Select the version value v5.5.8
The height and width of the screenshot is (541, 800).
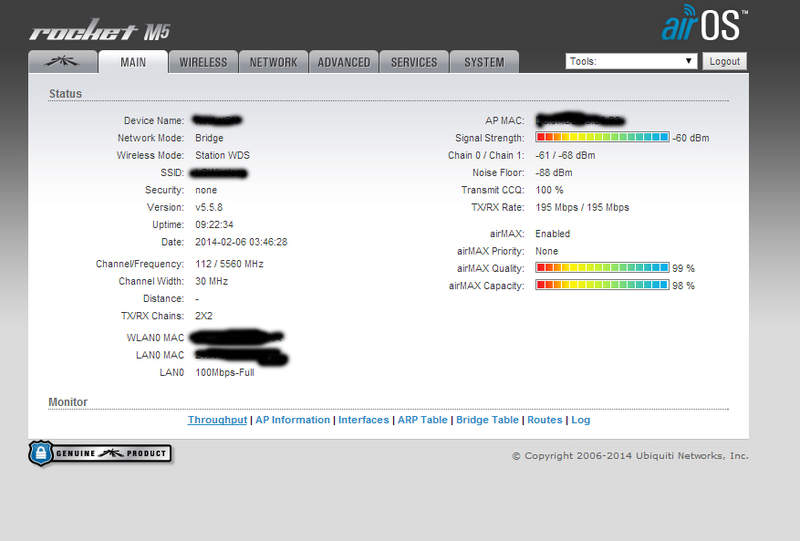pos(209,207)
